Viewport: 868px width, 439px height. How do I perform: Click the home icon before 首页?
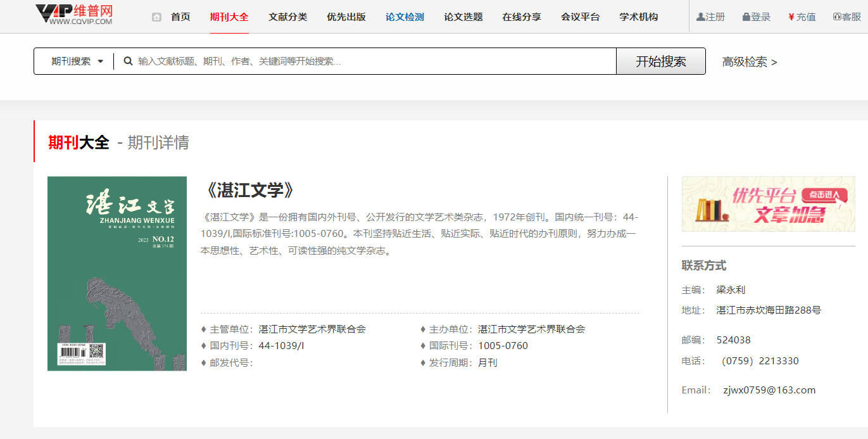coord(157,17)
